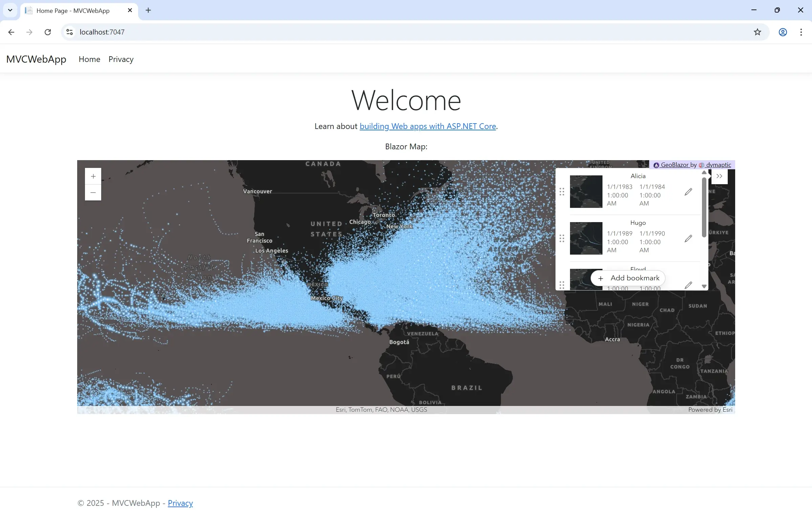
Task: Click the scroll-down arrow in the bookmarks list
Action: coord(704,286)
